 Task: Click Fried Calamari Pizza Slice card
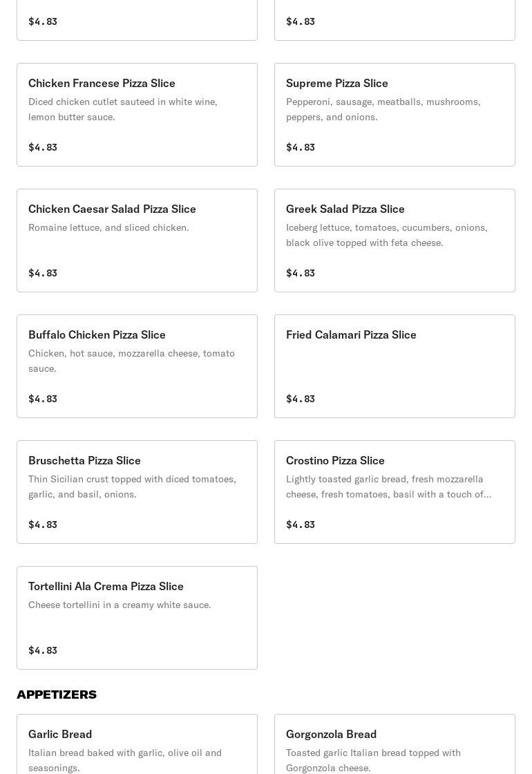point(395,366)
